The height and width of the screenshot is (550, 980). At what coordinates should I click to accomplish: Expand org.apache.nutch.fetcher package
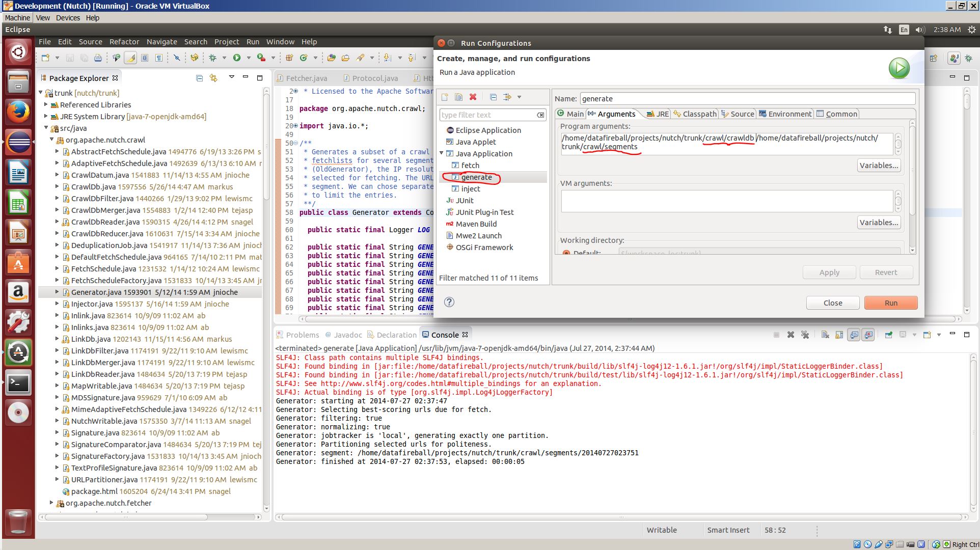[51, 503]
